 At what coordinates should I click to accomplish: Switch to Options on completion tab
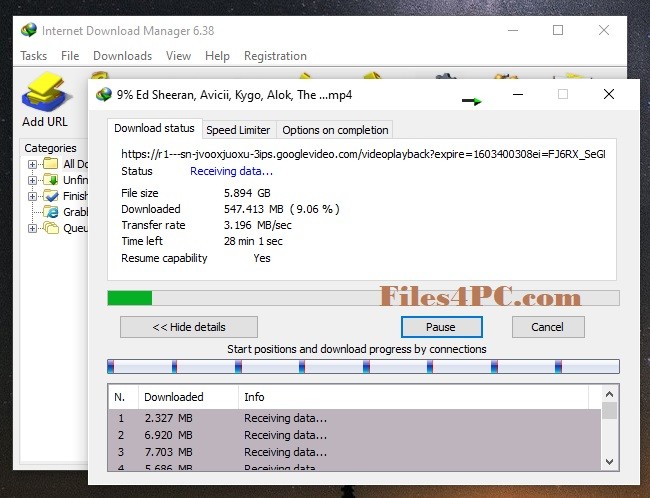(x=335, y=130)
